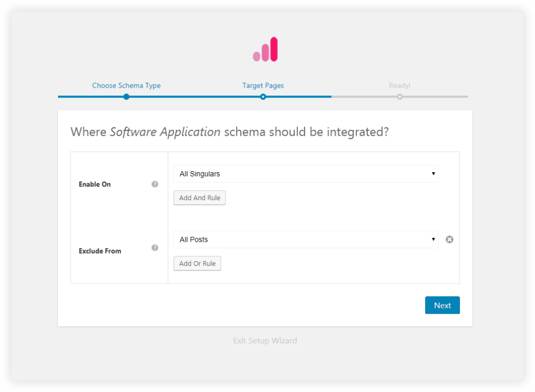Click the Ready! step marker
The image size is (535, 392).
[x=400, y=97]
